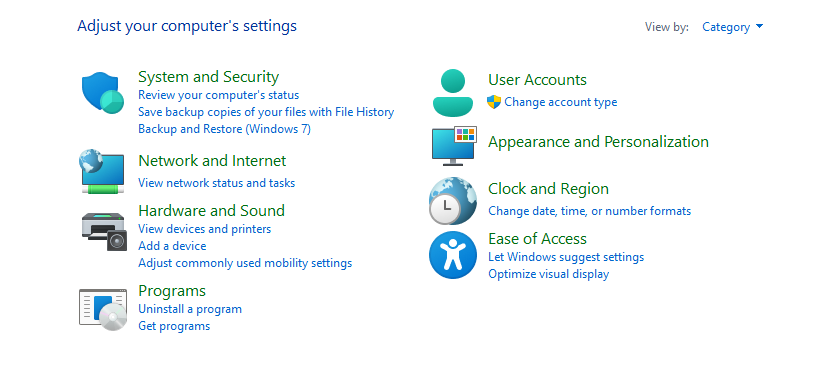Open the Ease of Access icon
825x382 pixels.
pyautogui.click(x=453, y=255)
